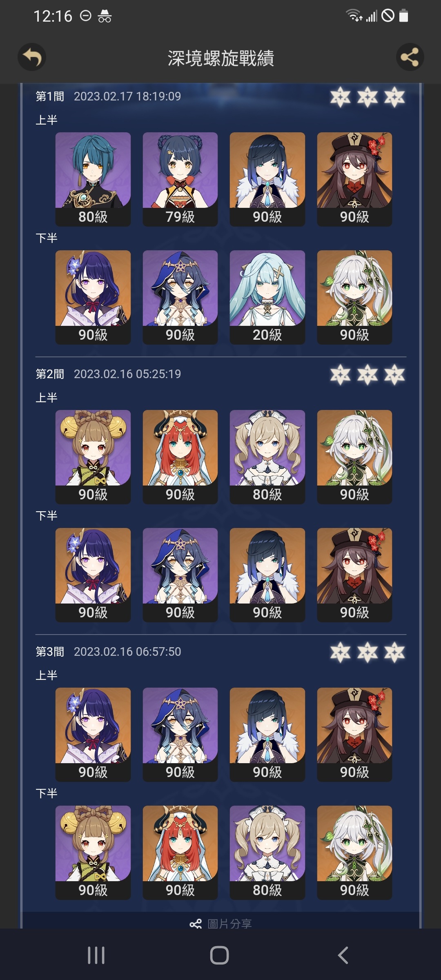Tap the 圖片分享 image share button

click(x=221, y=923)
